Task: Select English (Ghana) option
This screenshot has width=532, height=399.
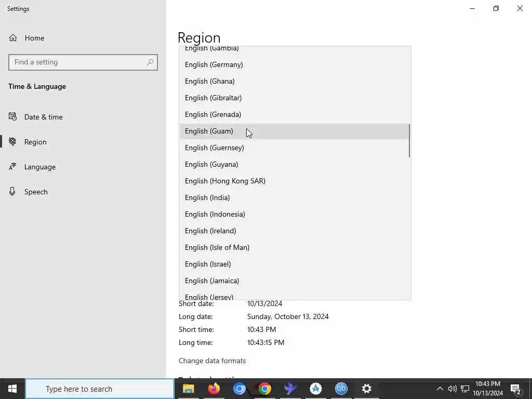Action: (x=295, y=81)
